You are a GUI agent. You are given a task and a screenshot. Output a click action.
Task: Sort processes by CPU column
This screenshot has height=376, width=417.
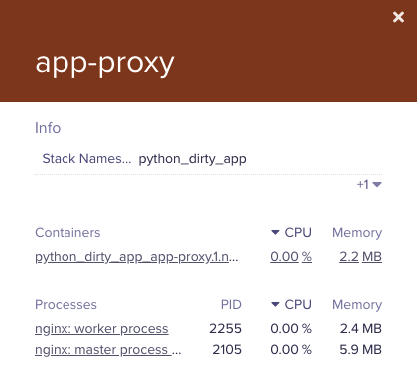[x=291, y=305]
